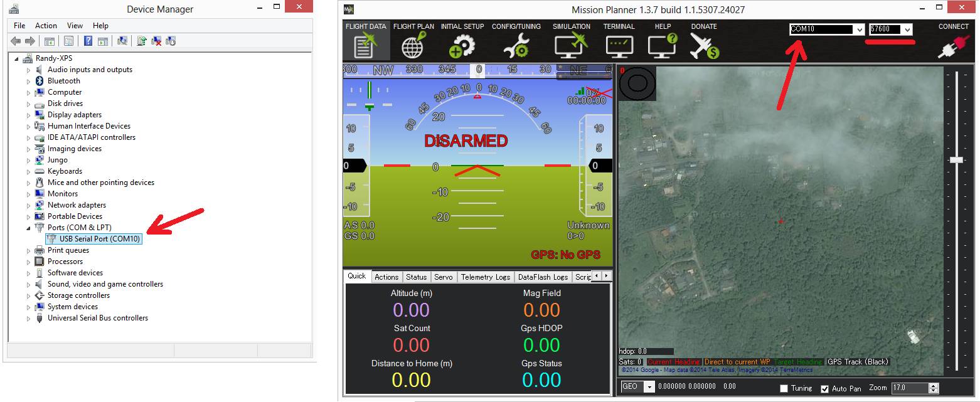Open the COM10 port dropdown
Image resolution: width=980 pixels, height=402 pixels.
click(x=859, y=29)
